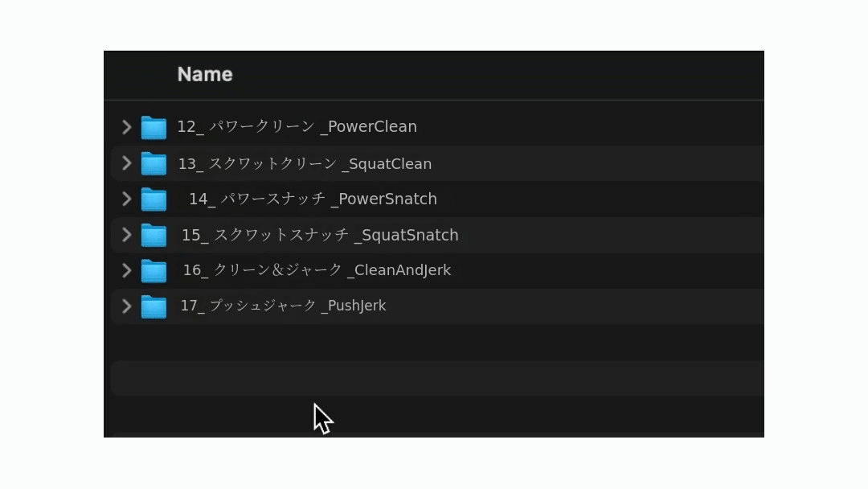
Task: Select the 16_ クリーン&ジャーク _CleanAndJerk folder name
Action: pos(317,270)
